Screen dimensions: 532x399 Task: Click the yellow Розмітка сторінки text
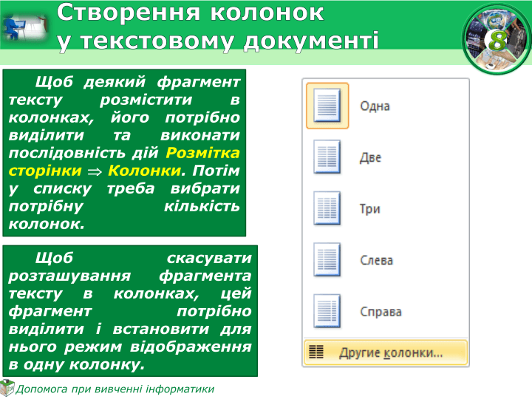click(x=203, y=153)
